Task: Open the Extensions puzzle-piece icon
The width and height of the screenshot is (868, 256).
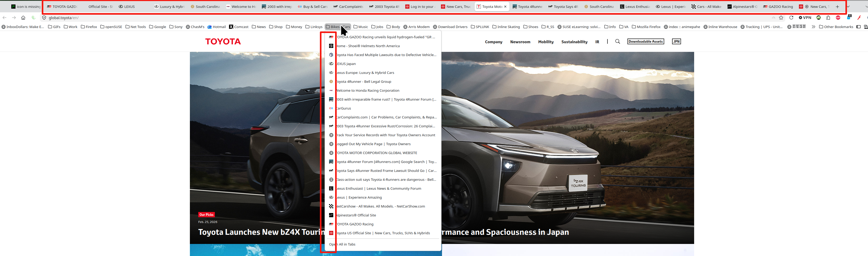Action: coord(828,18)
